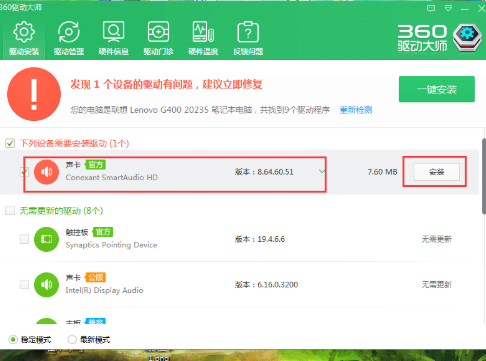Click version text 19.4.6.6
The width and height of the screenshot is (486, 361).
(271, 239)
